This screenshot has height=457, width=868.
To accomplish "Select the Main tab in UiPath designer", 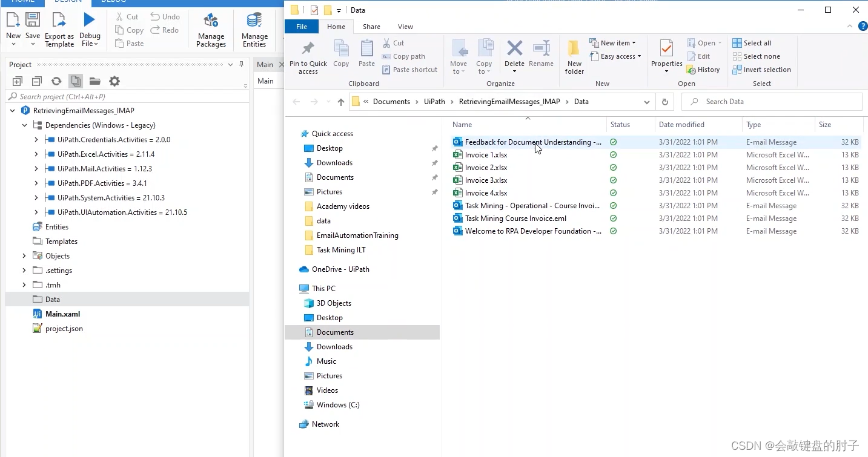I will 265,65.
